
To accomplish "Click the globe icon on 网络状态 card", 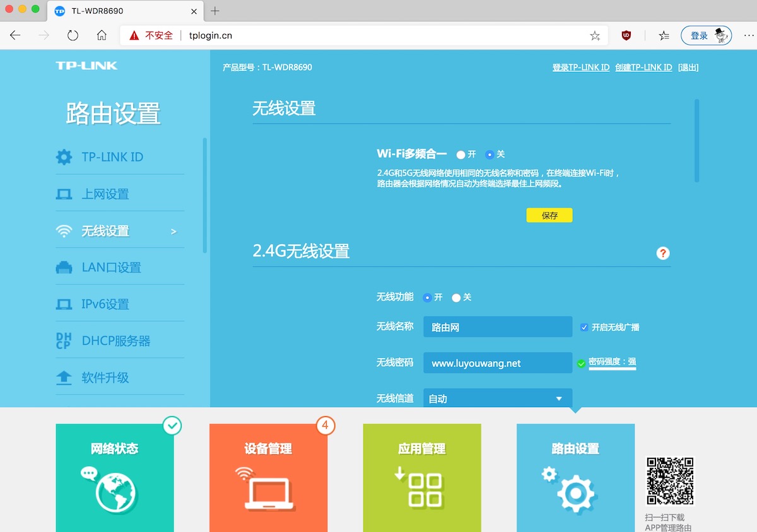I will pos(114,489).
